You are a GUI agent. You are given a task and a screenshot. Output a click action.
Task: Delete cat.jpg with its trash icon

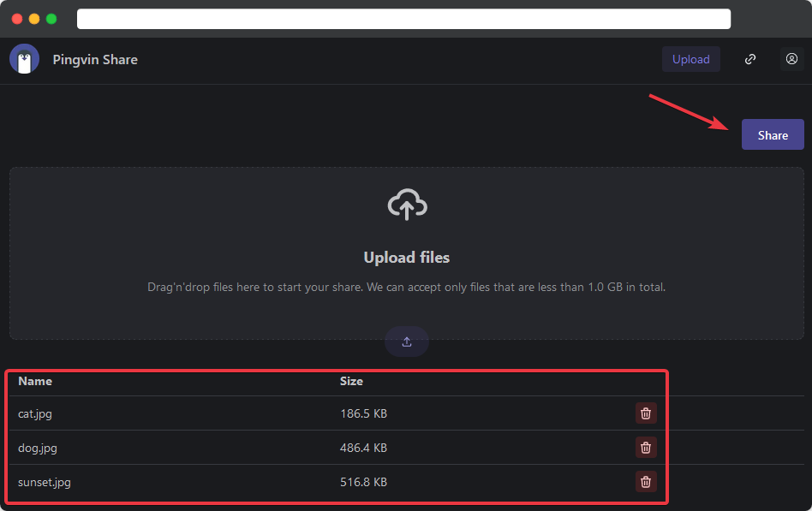pyautogui.click(x=646, y=413)
